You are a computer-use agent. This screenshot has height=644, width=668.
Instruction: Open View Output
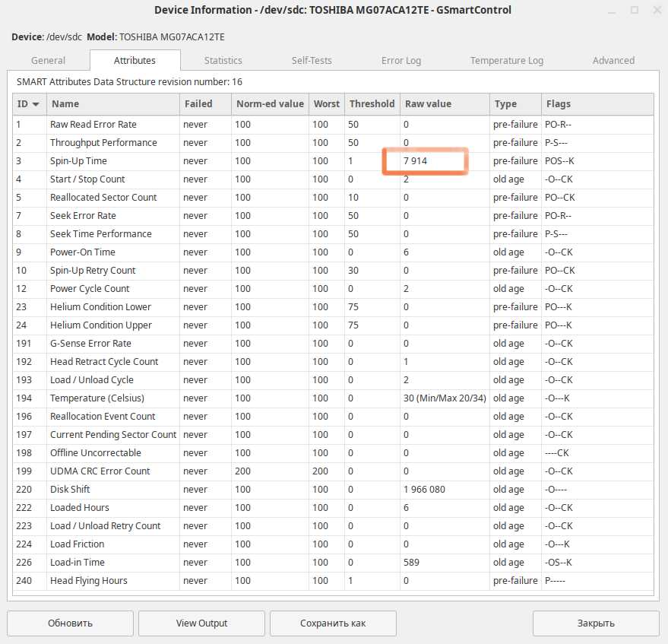(x=201, y=623)
